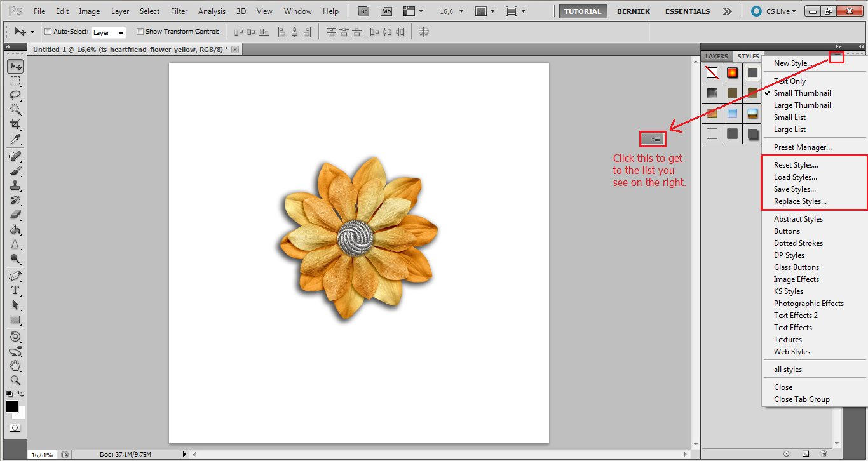Screen dimensions: 868x461
Task: Select the Brush tool
Action: [x=15, y=170]
